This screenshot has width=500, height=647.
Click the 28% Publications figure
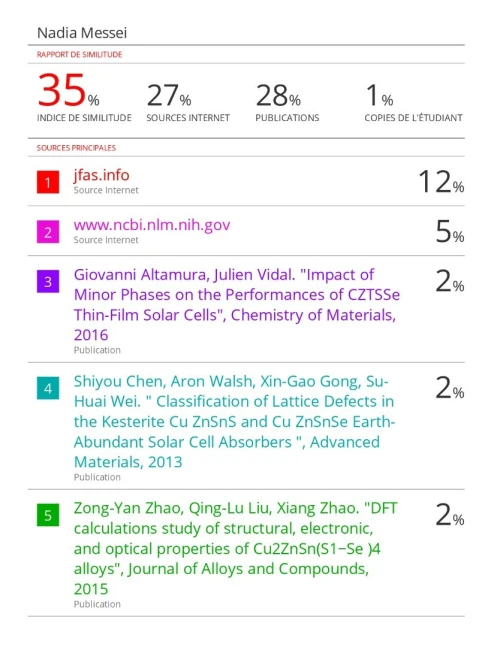pos(278,95)
